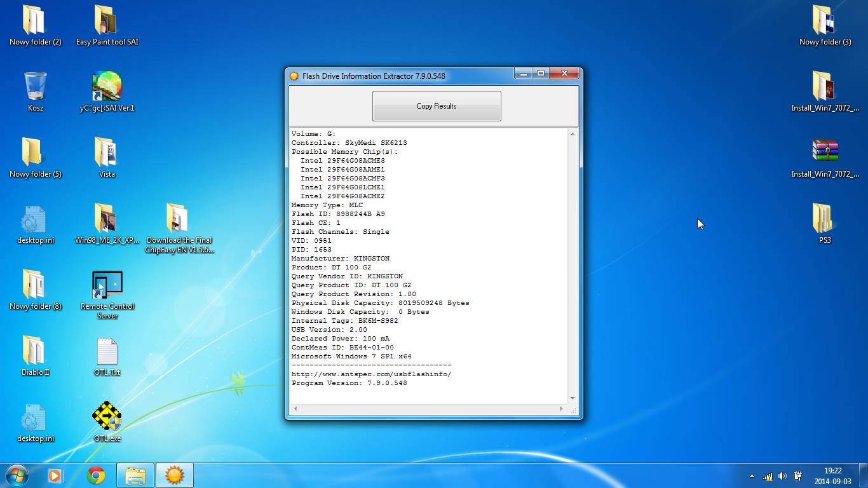Select the Diablo II folder icon
The height and width of the screenshot is (488, 868).
pyautogui.click(x=35, y=356)
